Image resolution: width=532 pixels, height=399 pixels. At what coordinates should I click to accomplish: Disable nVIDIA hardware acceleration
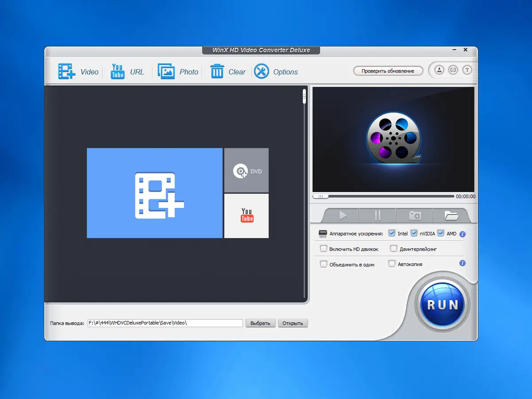[414, 233]
